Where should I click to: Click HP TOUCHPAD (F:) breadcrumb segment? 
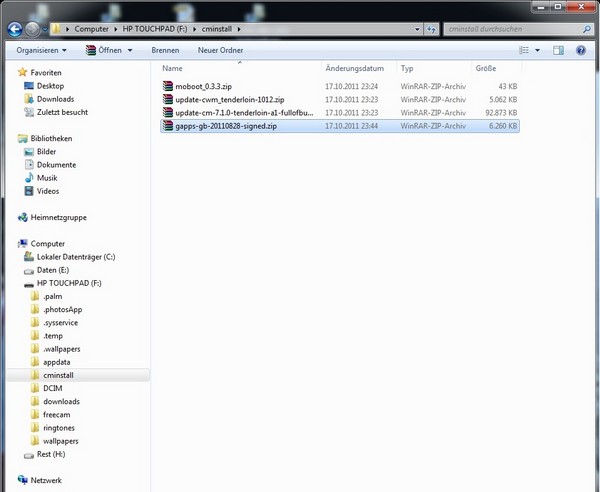pos(155,29)
